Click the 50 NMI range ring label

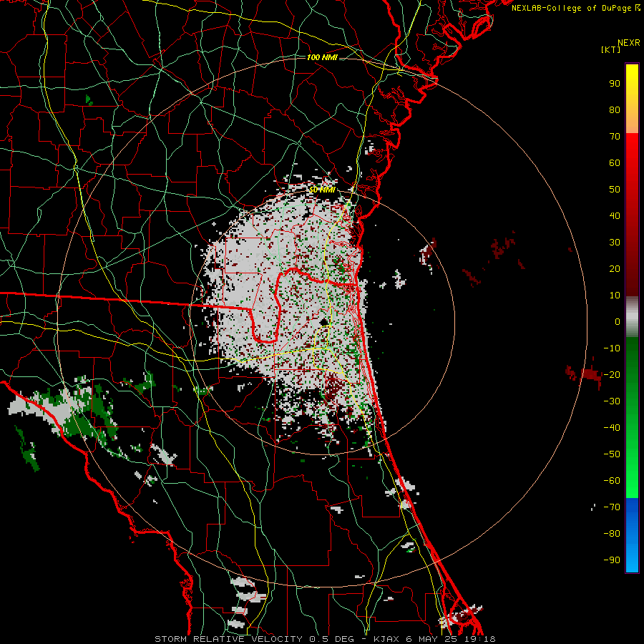point(322,190)
